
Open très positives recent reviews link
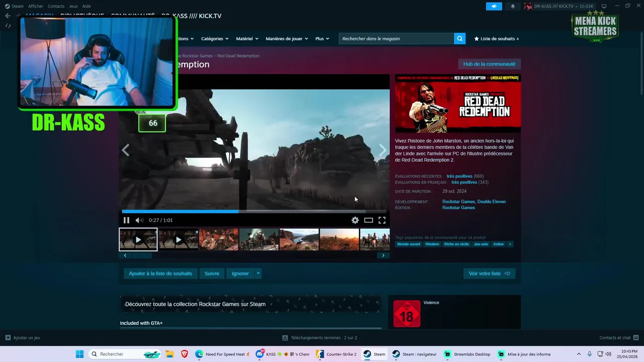pyautogui.click(x=459, y=176)
